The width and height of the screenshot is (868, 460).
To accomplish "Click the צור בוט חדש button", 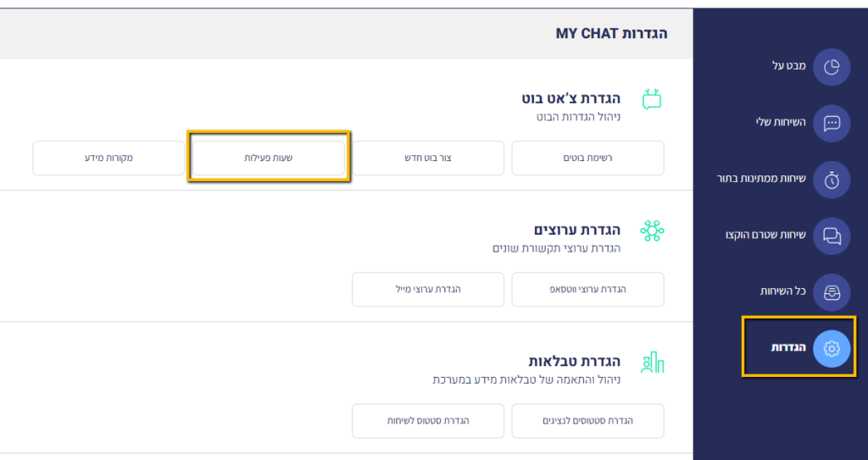I will (428, 158).
